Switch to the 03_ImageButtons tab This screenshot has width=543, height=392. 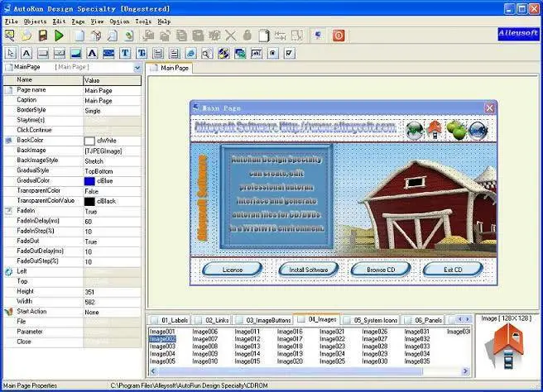coord(263,320)
